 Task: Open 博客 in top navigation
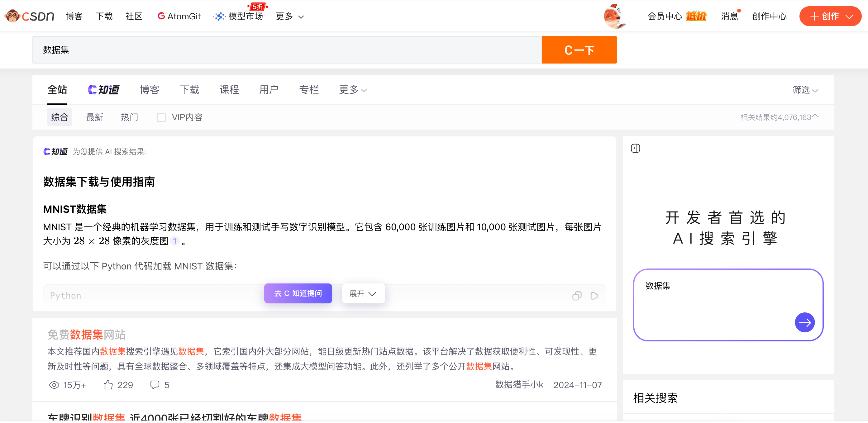[74, 16]
